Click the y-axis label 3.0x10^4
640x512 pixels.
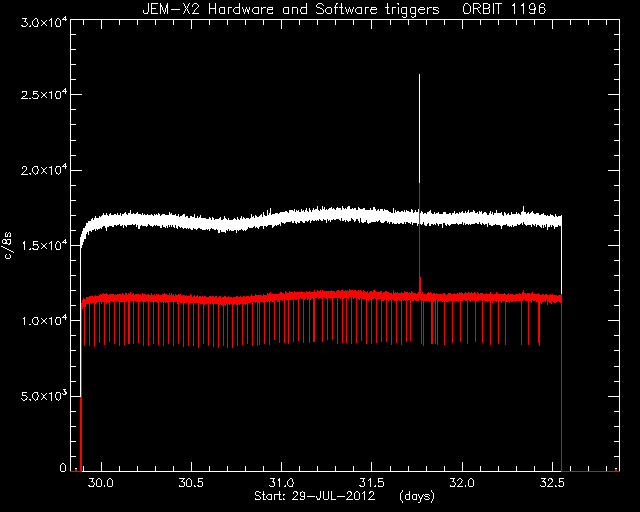[x=44, y=22]
